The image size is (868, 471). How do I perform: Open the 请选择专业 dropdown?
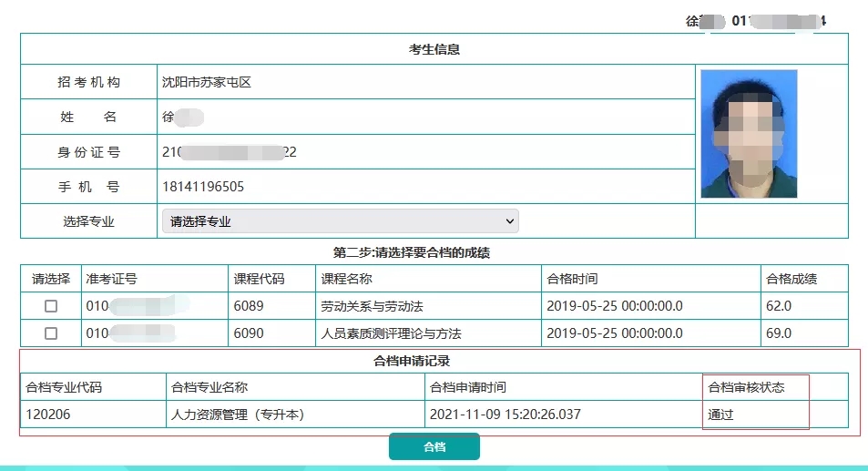coord(340,221)
